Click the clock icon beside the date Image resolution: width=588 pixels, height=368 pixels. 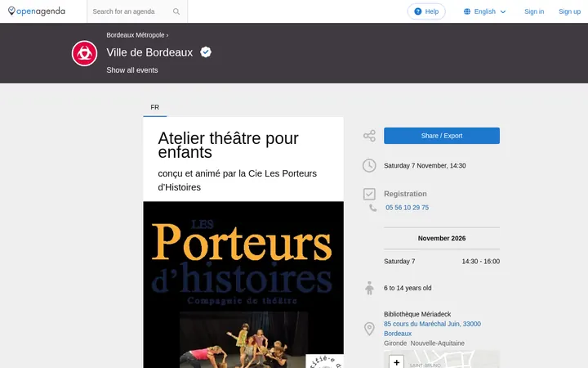[369, 165]
